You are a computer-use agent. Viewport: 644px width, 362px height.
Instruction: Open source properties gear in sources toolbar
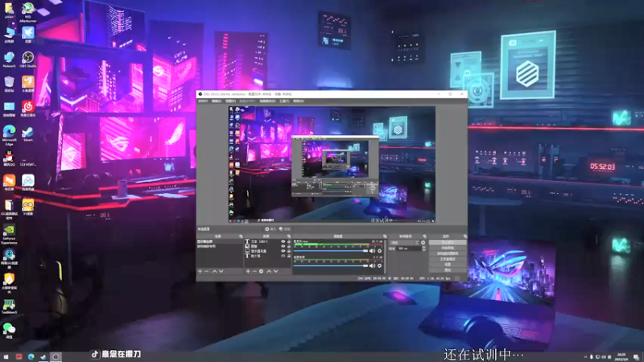[261, 271]
